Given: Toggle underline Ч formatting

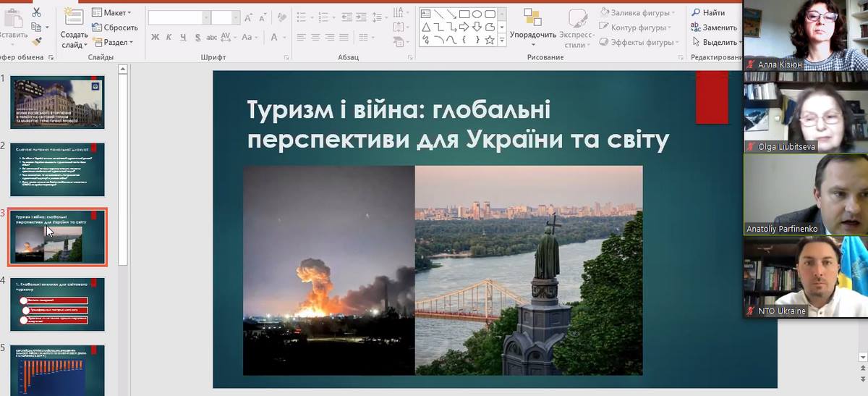Looking at the screenshot, I should pos(182,38).
